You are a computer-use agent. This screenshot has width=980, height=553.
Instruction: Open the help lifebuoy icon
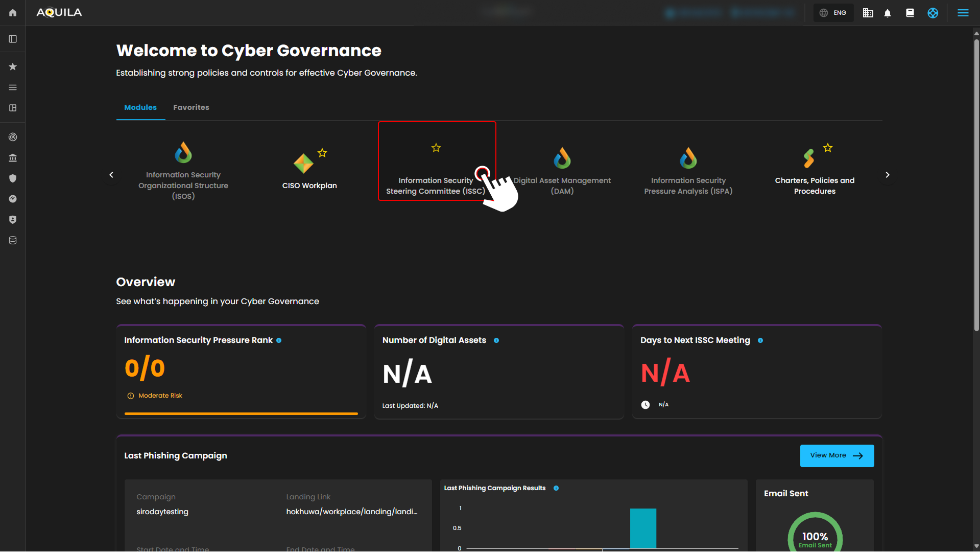coord(933,13)
